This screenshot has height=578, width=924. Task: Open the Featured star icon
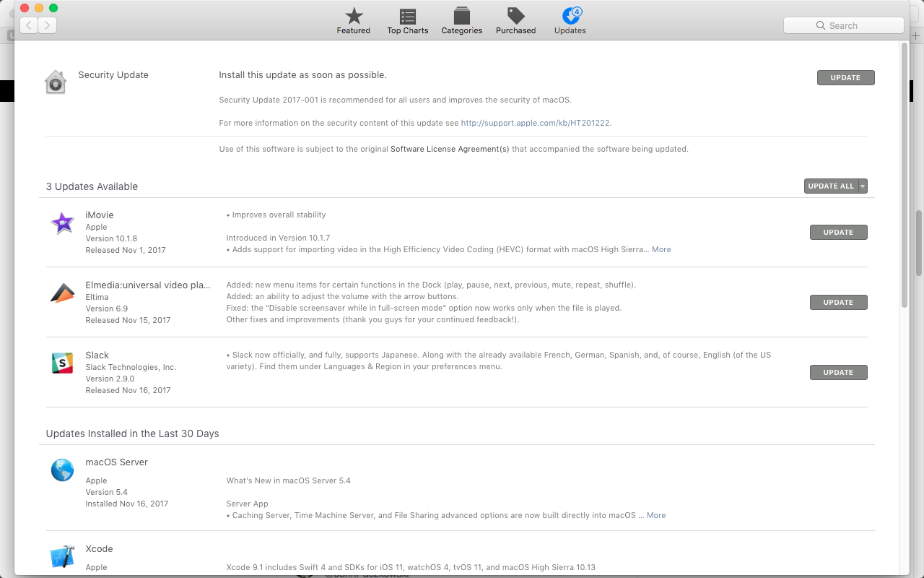click(354, 15)
